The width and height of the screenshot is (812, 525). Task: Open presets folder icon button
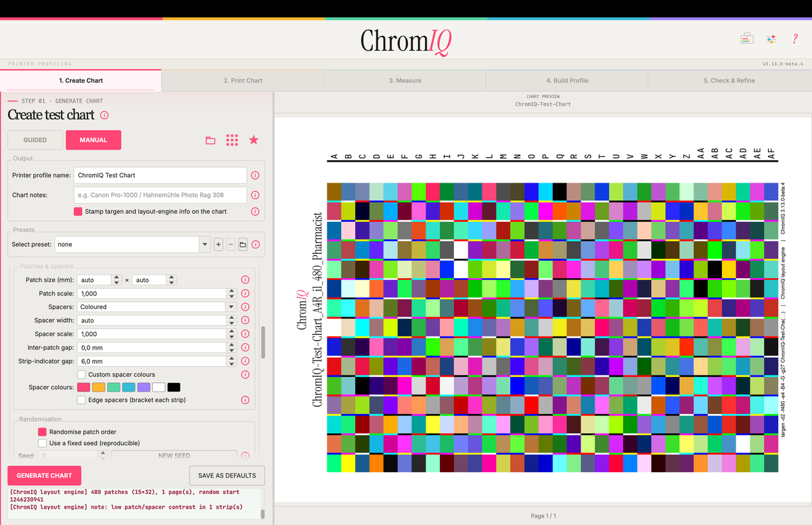click(242, 244)
